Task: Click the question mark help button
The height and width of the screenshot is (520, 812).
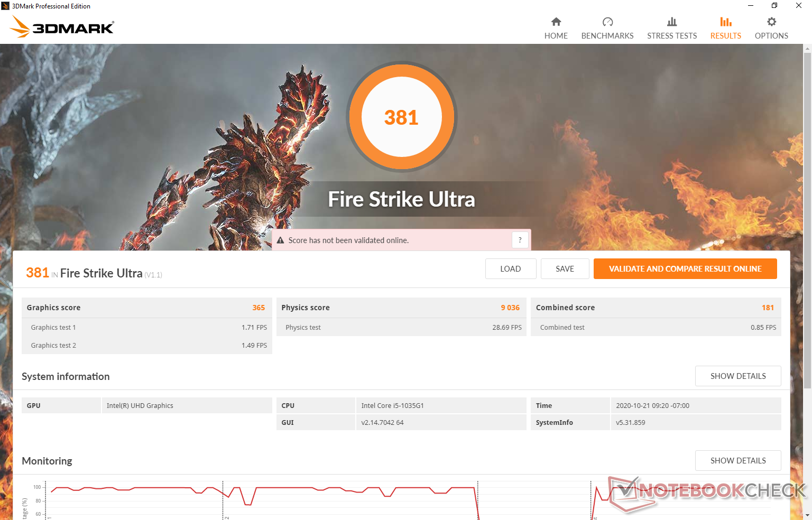Action: click(520, 240)
